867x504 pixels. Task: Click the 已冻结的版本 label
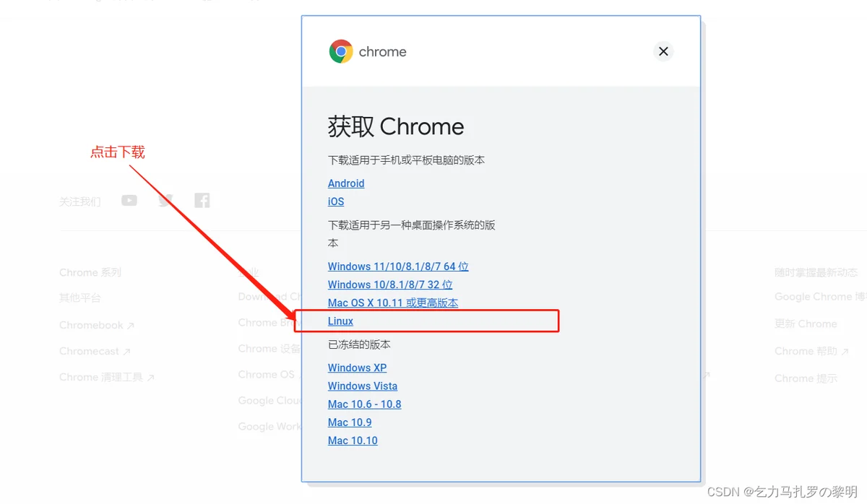point(359,345)
